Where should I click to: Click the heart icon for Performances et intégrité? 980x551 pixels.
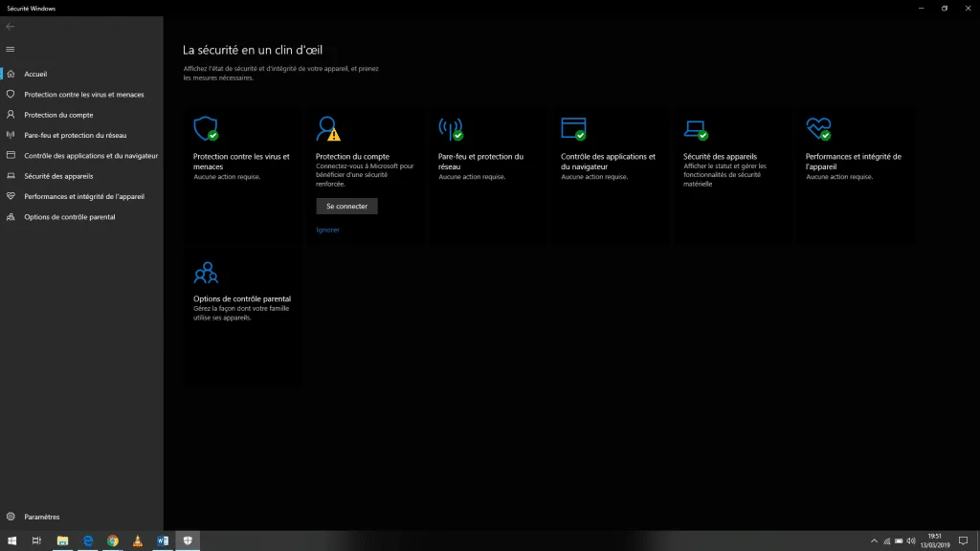818,129
